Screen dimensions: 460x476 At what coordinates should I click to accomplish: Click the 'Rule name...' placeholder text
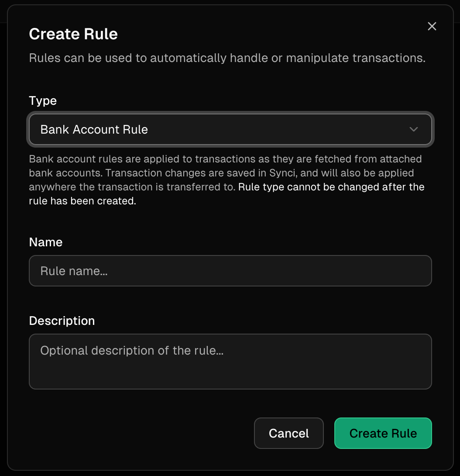[x=74, y=271]
